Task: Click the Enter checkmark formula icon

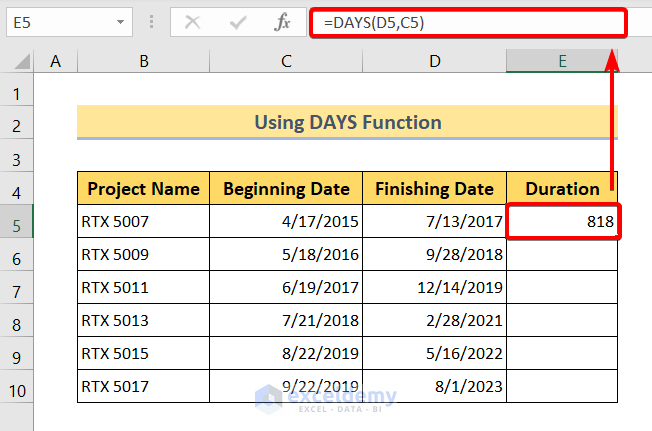Action: pos(238,22)
